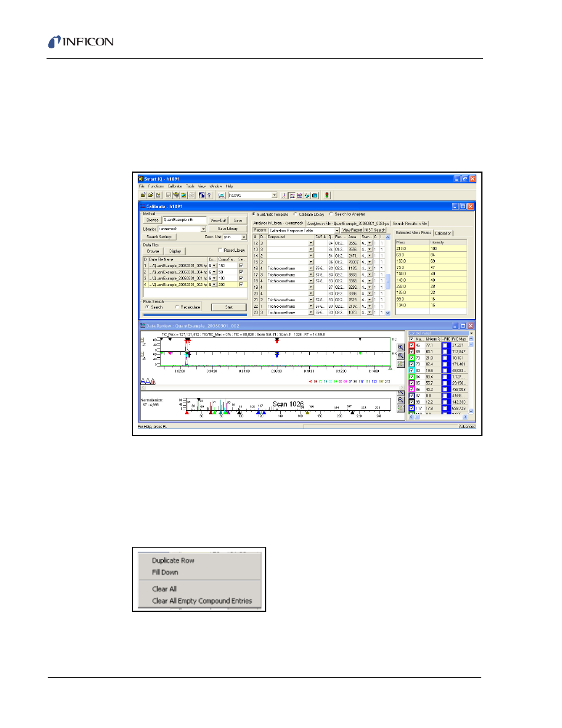Click the NIST Search button
This screenshot has width=562, height=728.
coord(375,230)
